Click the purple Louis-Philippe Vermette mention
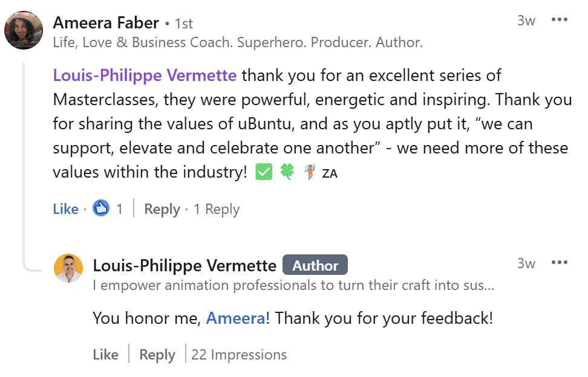 tap(145, 76)
